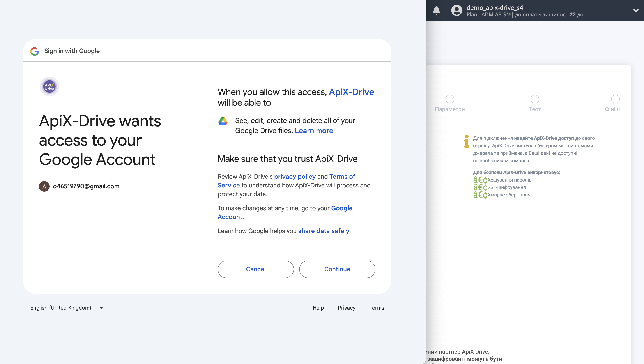Click the demo_apix-drive_s4 username text
Screen dimensions: 644x364
(x=495, y=7)
